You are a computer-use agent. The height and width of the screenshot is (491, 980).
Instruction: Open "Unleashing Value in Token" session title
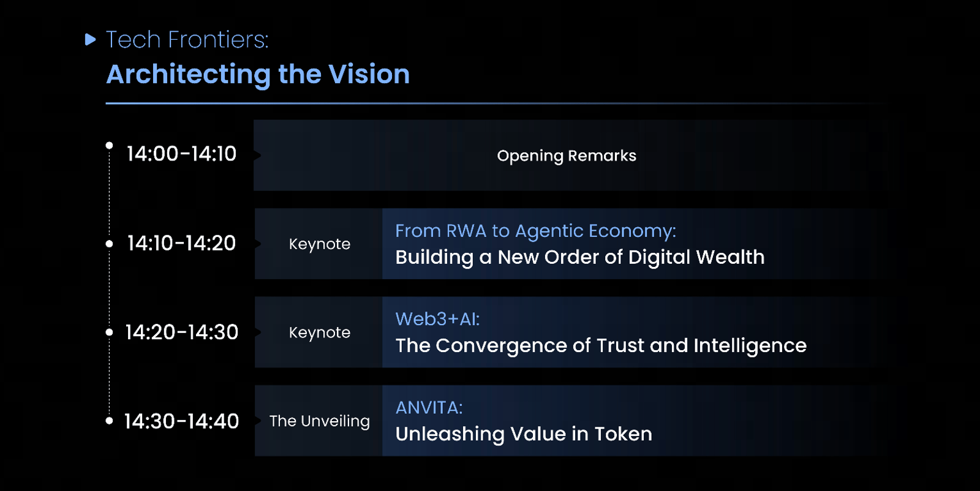point(524,434)
